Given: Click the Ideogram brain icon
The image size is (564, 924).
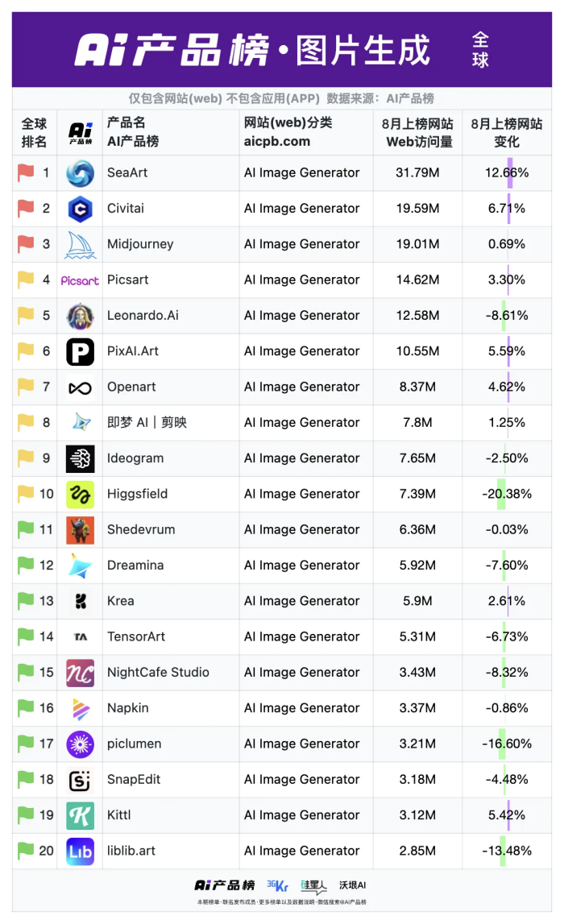Looking at the screenshot, I should click(x=80, y=458).
